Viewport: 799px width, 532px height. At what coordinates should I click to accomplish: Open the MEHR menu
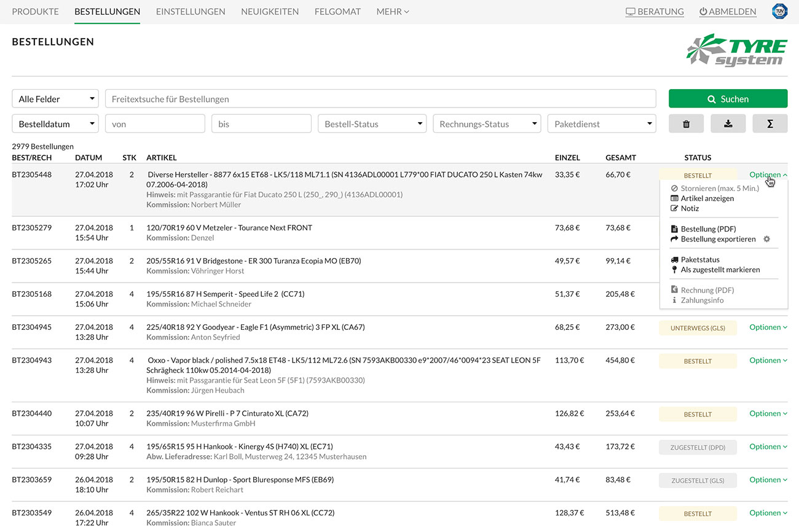coord(392,11)
